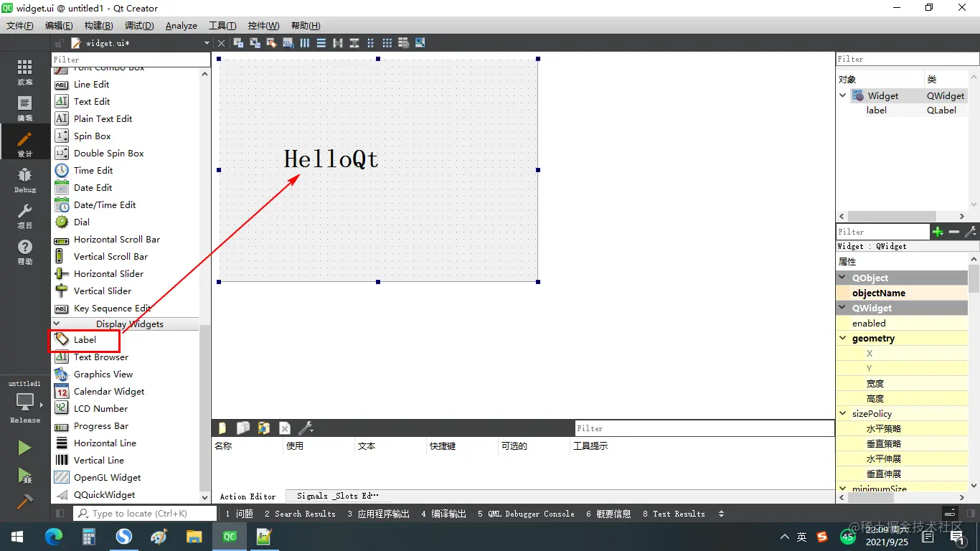This screenshot has height=551, width=980.
Task: Open the 编辑(E) menu
Action: tap(59, 26)
